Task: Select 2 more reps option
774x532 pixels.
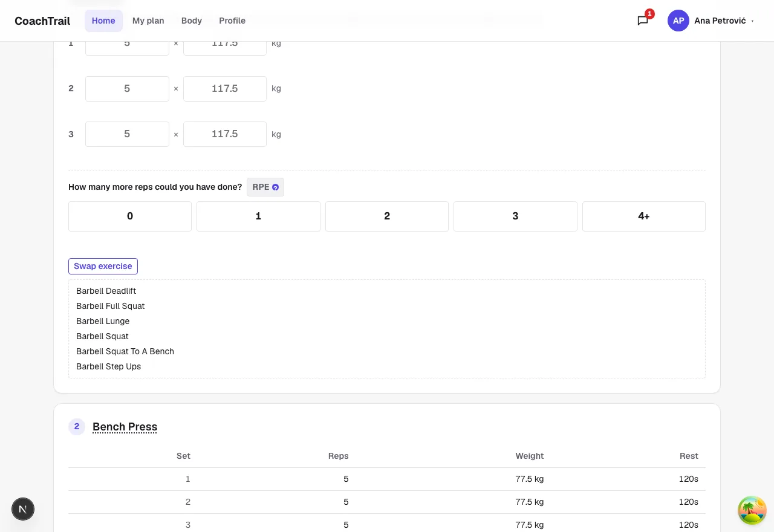Action: point(387,216)
